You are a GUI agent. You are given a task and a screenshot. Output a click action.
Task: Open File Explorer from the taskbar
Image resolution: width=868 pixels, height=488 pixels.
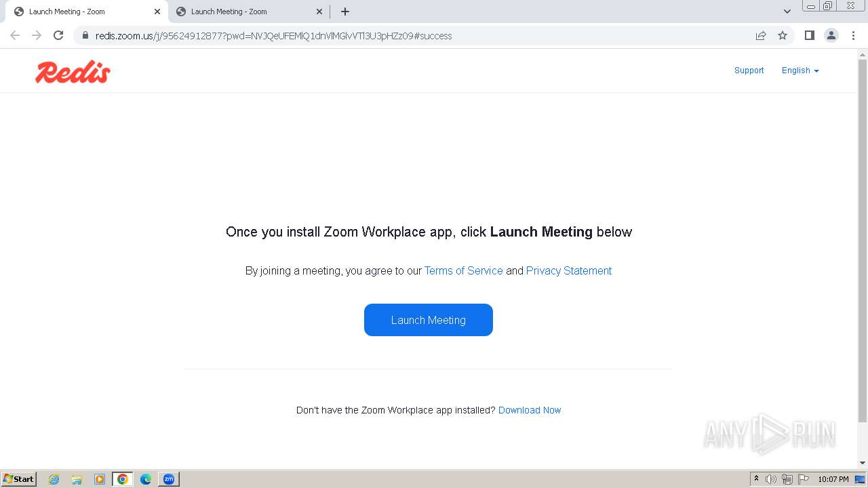point(77,479)
